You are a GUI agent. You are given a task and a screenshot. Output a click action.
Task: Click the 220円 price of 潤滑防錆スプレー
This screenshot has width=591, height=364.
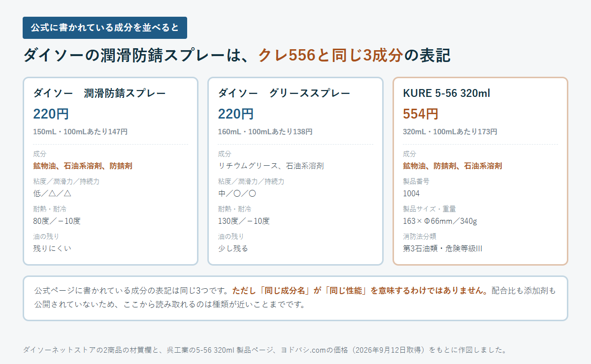pyautogui.click(x=51, y=114)
